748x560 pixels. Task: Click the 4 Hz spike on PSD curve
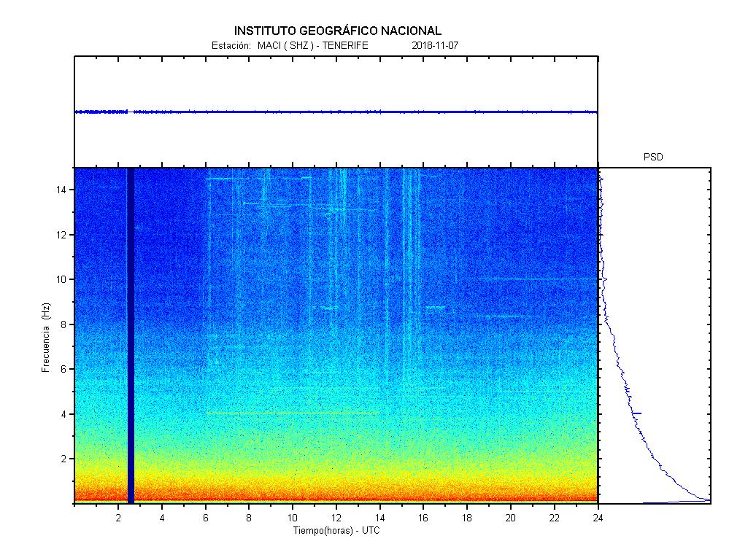(636, 413)
